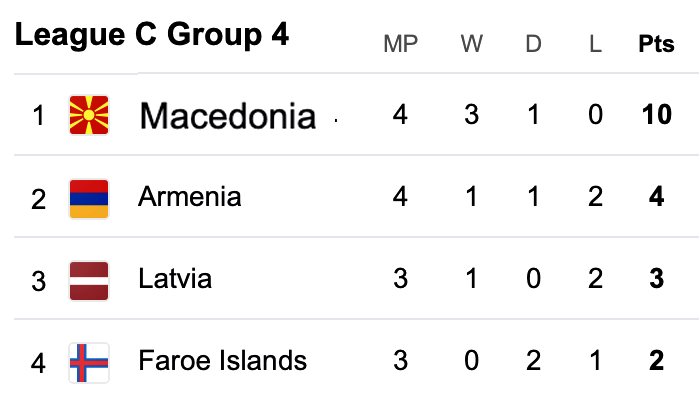Click the W column header
Viewport: 699px width, 404px height.
pyautogui.click(x=471, y=45)
